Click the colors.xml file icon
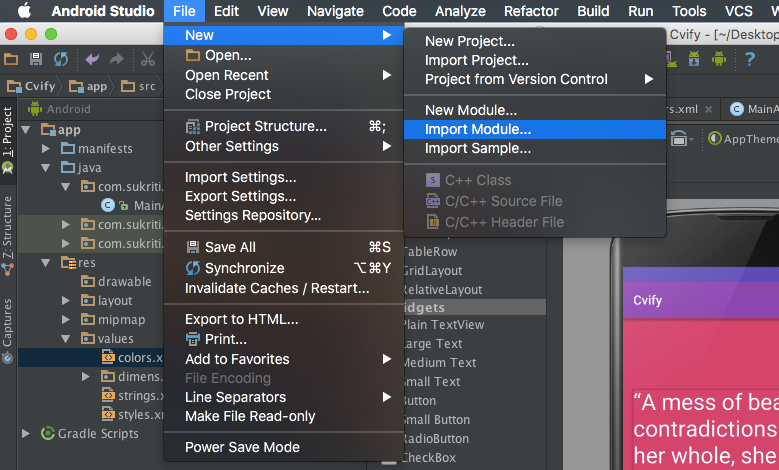The image size is (779, 470). click(108, 357)
